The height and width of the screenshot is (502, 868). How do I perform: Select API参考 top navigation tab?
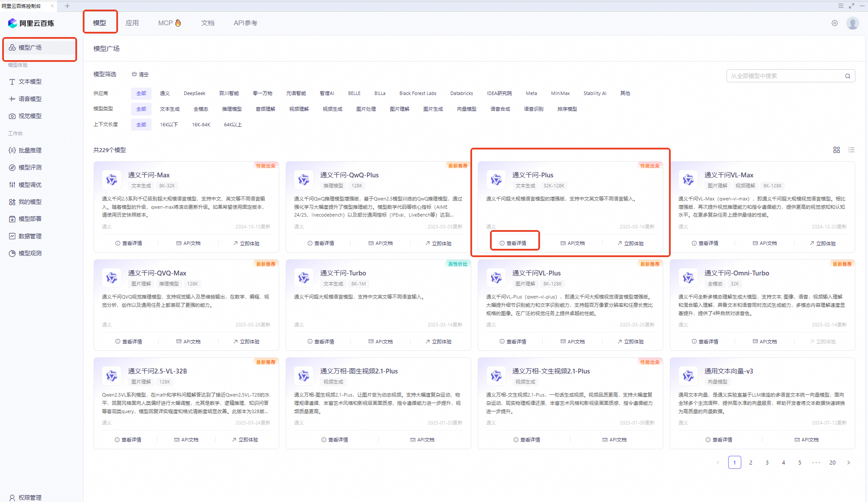[x=246, y=23]
